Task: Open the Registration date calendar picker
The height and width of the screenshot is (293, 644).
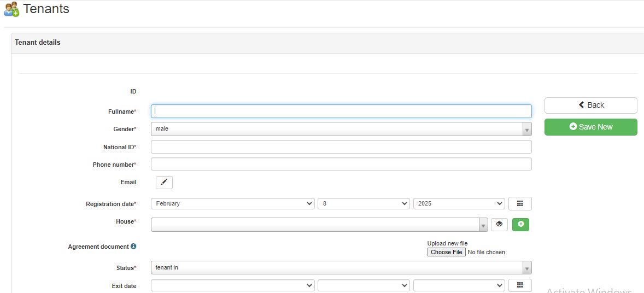Action: tap(520, 203)
